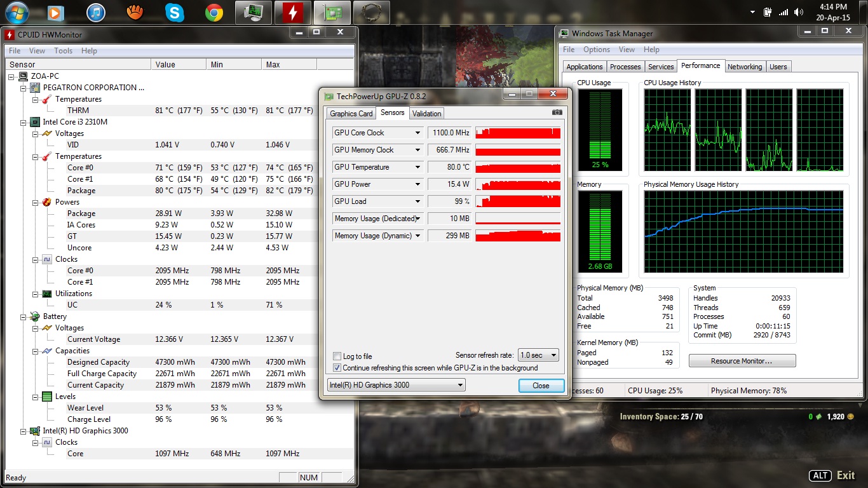This screenshot has height=488, width=868.
Task: Open the Task Manager Options menu
Action: pyautogui.click(x=597, y=50)
